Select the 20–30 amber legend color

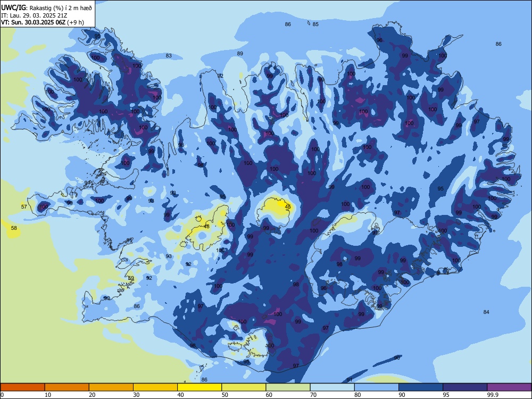point(111,387)
